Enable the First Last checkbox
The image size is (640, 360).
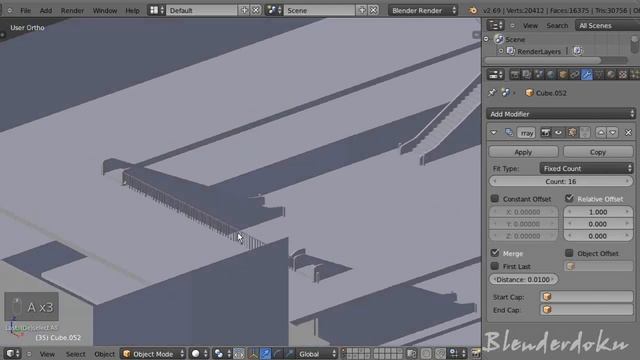point(495,266)
